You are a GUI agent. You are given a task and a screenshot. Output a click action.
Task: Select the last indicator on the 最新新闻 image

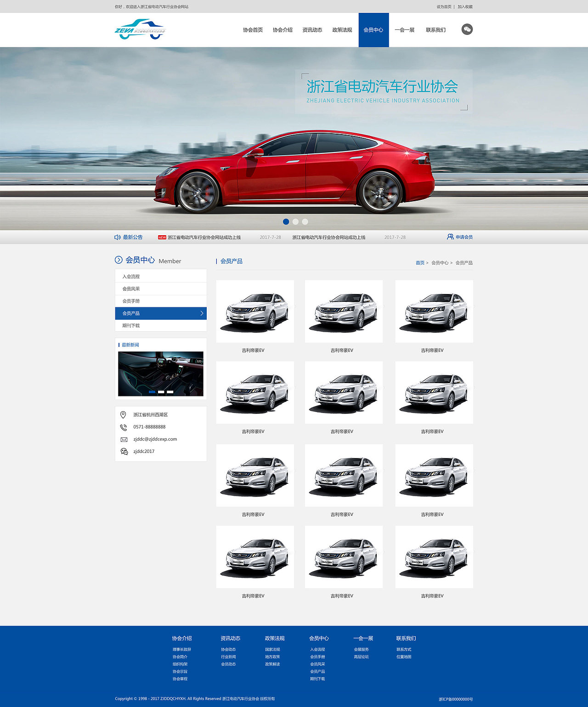pos(170,392)
